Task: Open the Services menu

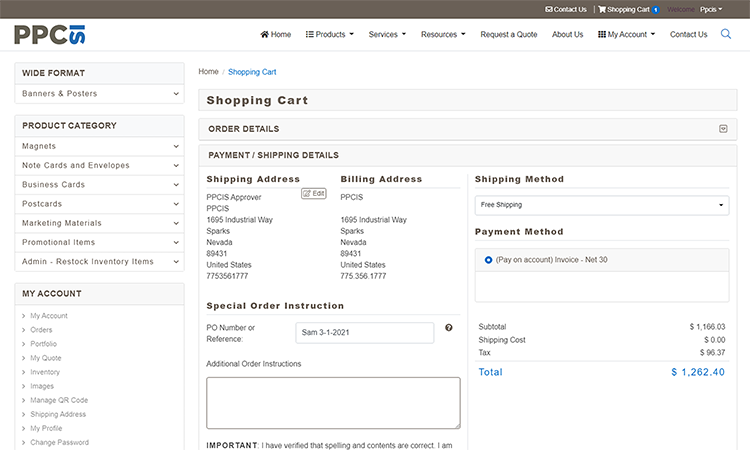Action: pos(387,34)
